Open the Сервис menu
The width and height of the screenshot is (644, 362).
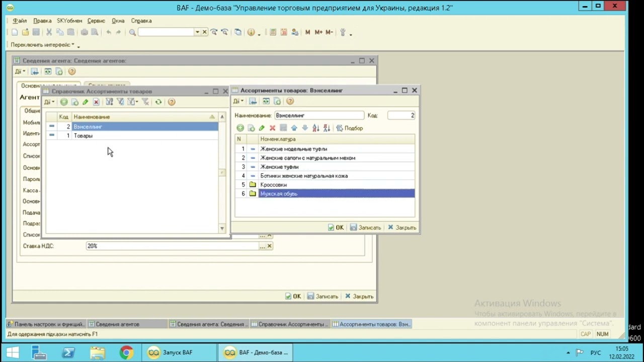(x=96, y=21)
